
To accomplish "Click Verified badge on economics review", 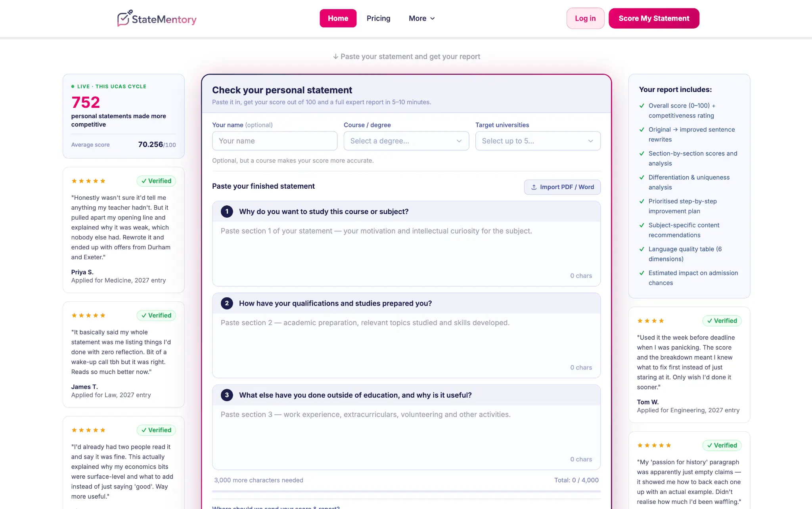I will click(x=156, y=430).
